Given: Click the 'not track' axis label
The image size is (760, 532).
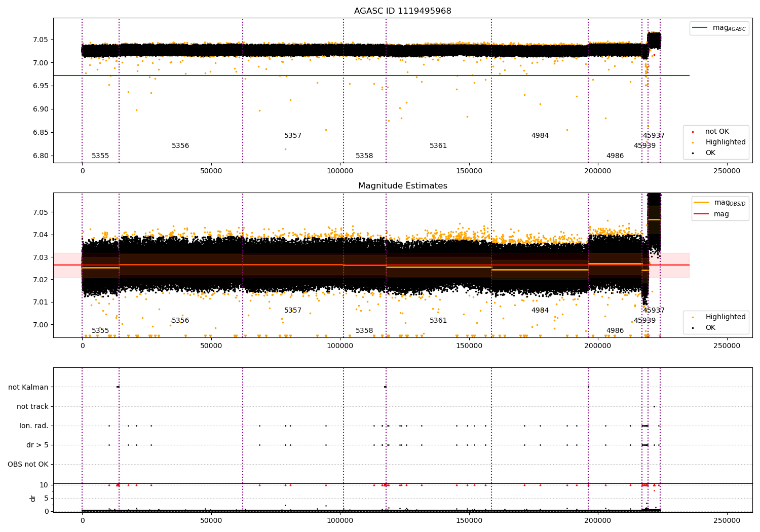Looking at the screenshot, I should (x=32, y=406).
